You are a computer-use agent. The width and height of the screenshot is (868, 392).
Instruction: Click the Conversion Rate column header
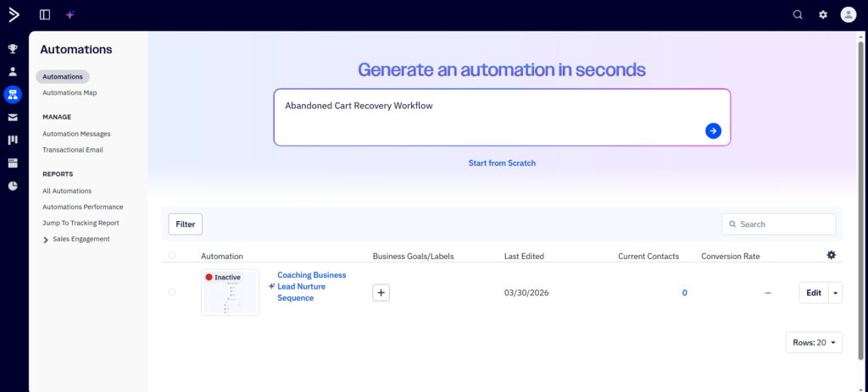coord(730,256)
